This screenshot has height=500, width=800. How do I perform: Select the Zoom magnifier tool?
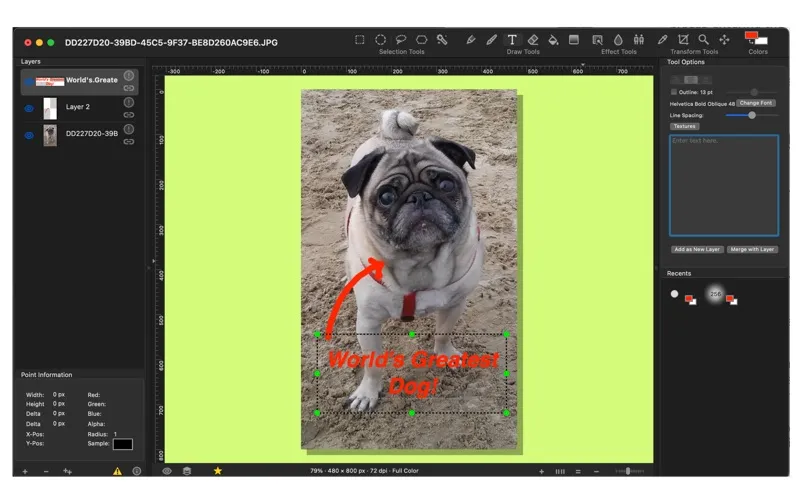point(704,40)
